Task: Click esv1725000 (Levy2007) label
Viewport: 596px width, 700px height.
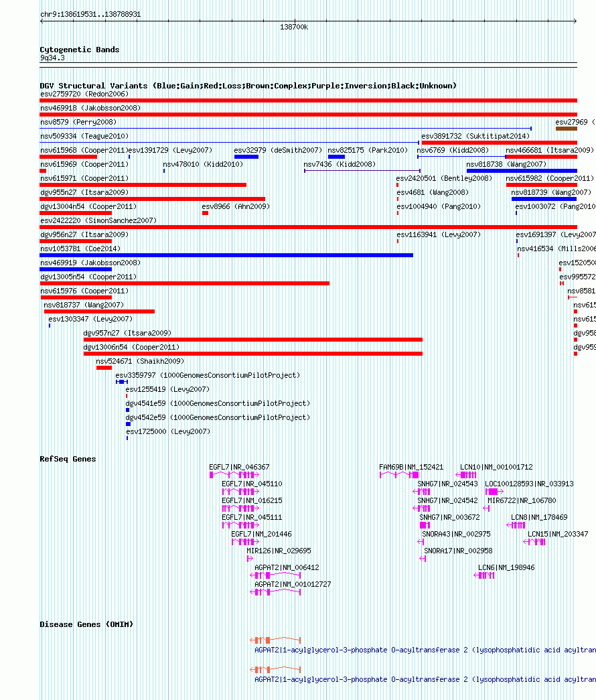Action: (x=168, y=431)
